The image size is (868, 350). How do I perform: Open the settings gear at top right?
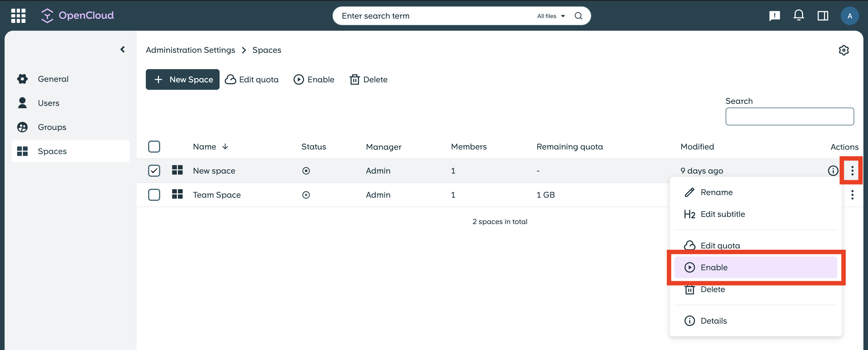point(843,50)
